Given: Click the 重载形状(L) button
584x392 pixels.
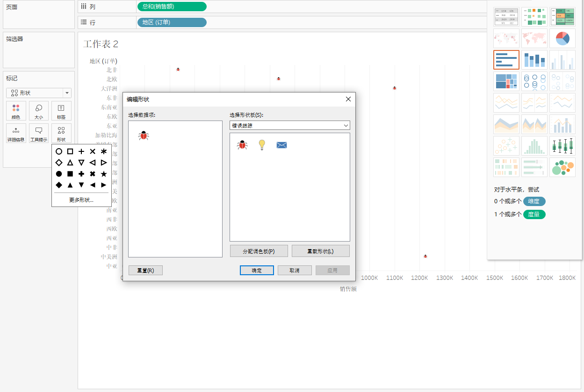Looking at the screenshot, I should [320, 251].
